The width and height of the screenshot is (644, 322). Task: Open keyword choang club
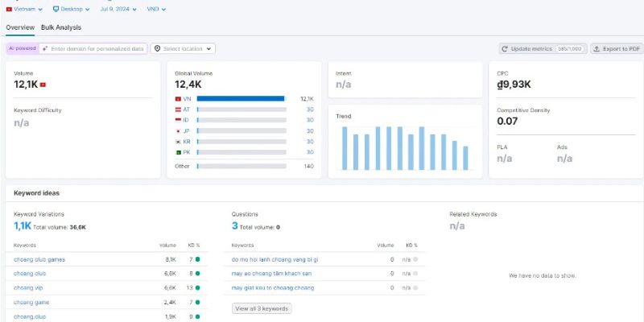pyautogui.click(x=30, y=274)
